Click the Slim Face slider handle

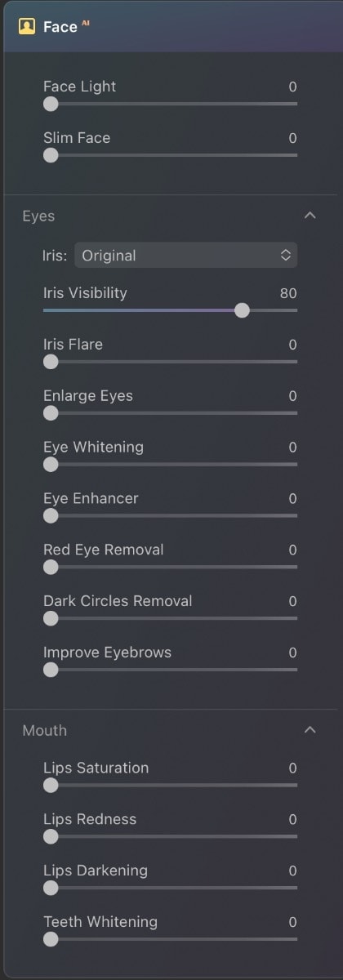51,155
